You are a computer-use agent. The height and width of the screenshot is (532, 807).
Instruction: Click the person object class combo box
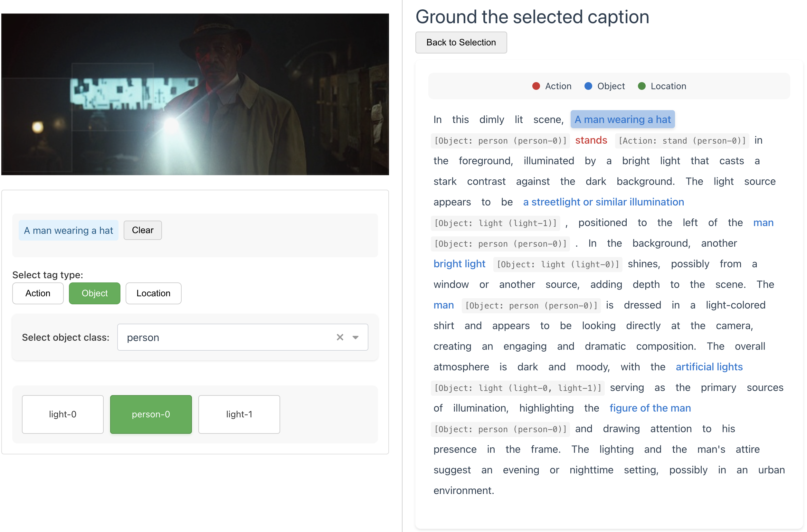click(224, 337)
